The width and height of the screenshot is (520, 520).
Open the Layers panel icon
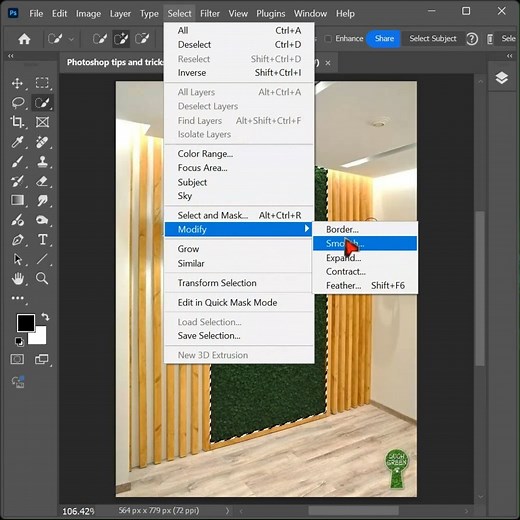501,78
